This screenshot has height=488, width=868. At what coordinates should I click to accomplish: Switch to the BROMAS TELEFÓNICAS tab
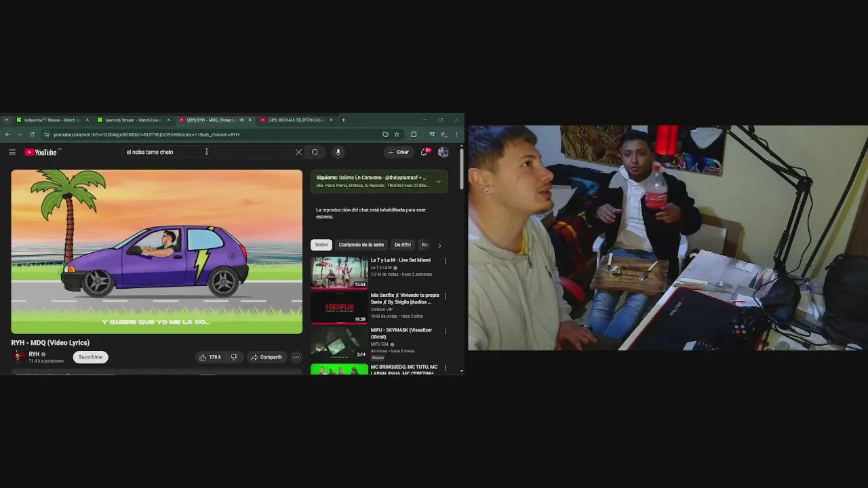pos(297,120)
